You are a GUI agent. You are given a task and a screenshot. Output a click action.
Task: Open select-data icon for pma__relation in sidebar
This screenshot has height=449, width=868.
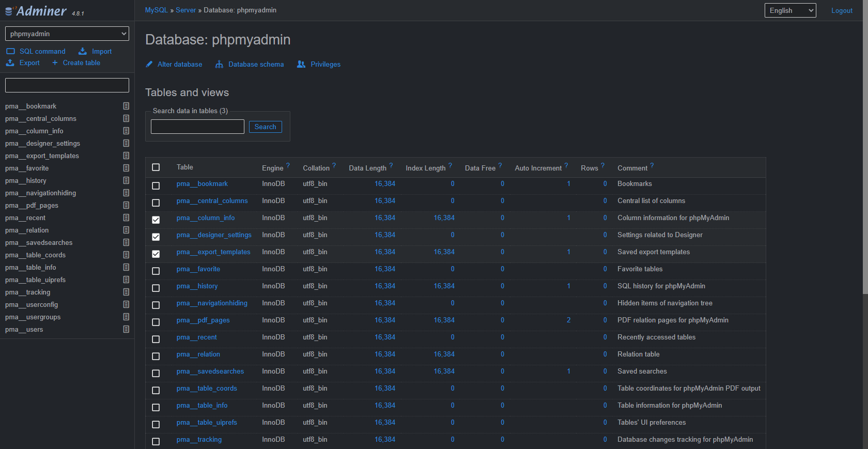tap(126, 230)
